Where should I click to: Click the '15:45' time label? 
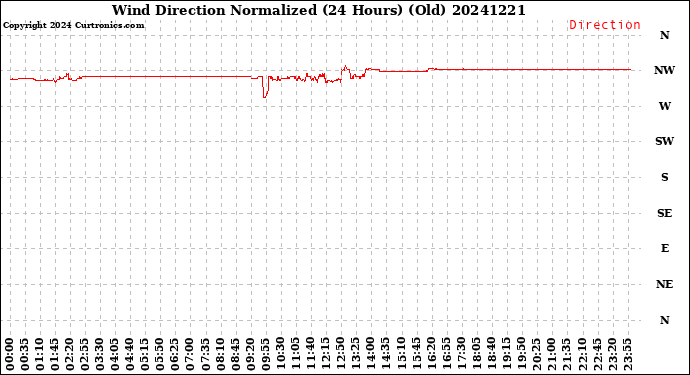(416, 354)
